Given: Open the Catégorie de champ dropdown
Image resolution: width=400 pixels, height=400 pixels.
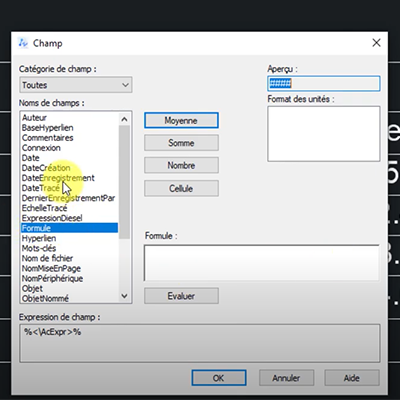Looking at the screenshot, I should click(x=76, y=85).
